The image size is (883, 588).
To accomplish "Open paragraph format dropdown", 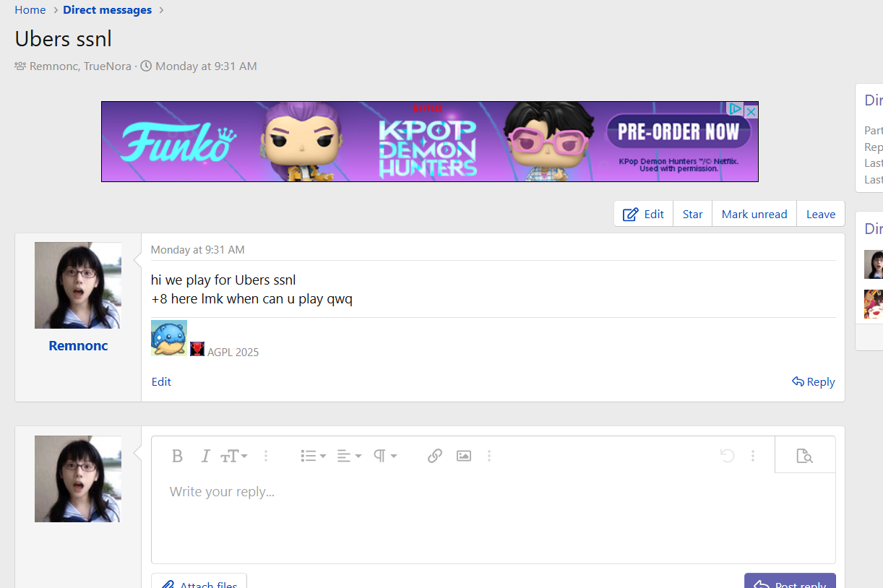I will [x=385, y=456].
